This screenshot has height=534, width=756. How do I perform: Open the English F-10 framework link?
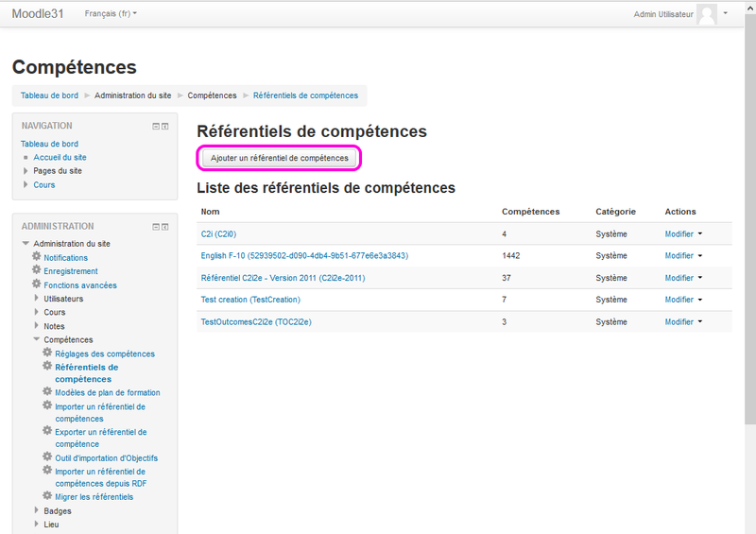pyautogui.click(x=304, y=256)
